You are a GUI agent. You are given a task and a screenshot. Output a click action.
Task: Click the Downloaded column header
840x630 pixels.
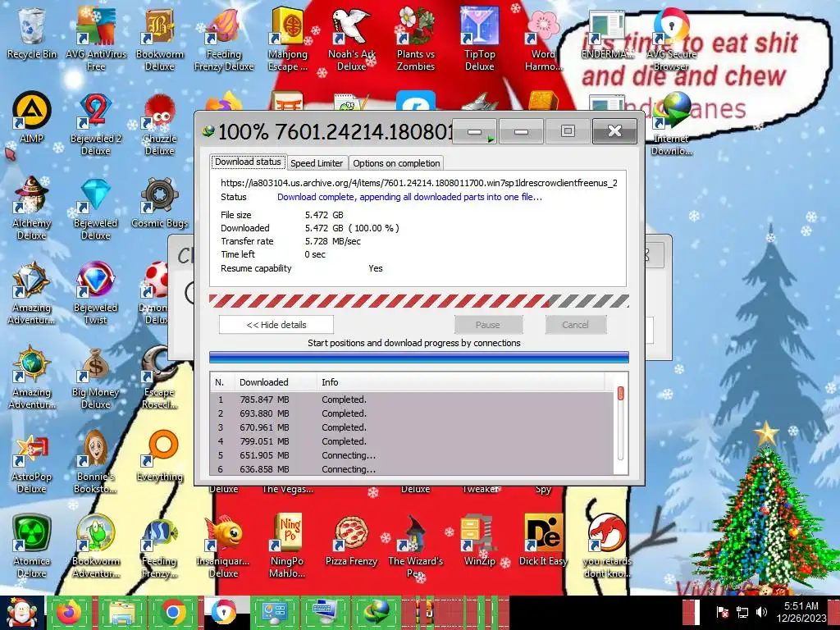point(276,382)
